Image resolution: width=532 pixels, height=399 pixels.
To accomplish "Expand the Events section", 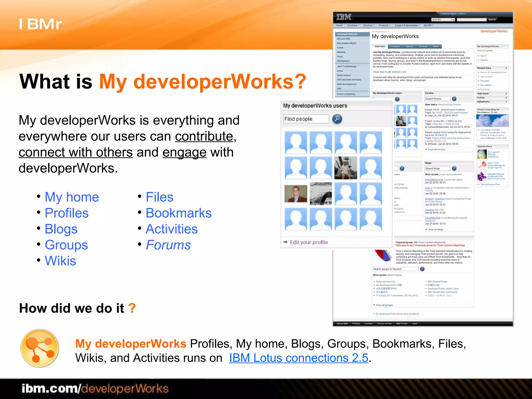I will coord(506,98).
